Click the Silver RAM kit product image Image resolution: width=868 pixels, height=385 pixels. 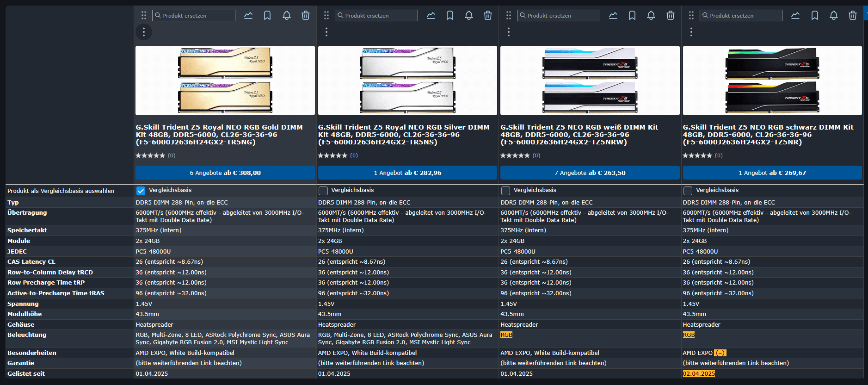tap(407, 81)
